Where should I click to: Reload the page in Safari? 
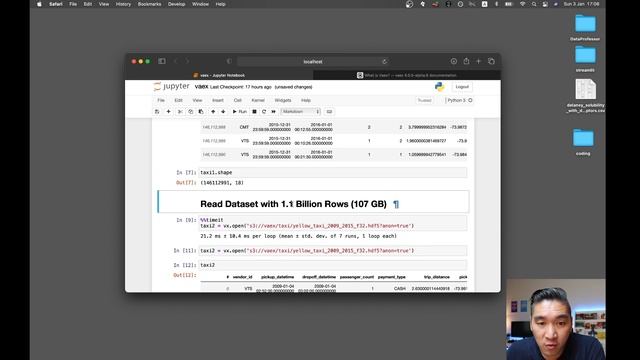click(x=384, y=62)
